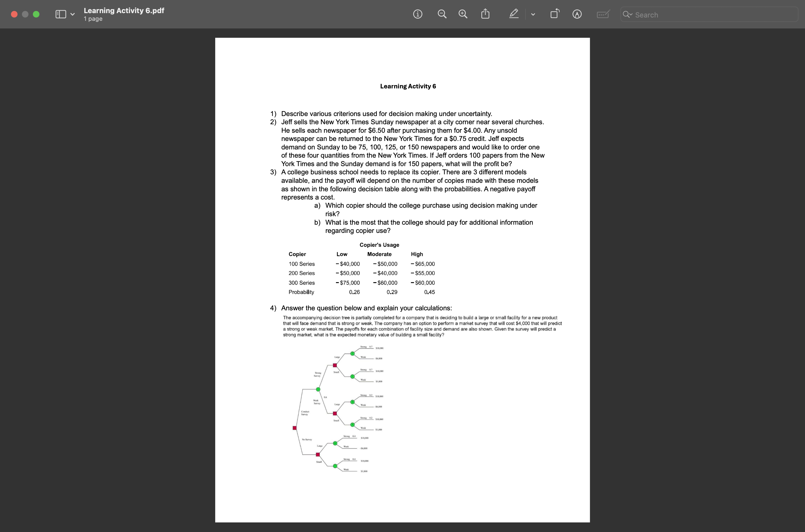Expand the highlight color options chevron
This screenshot has width=805, height=532.
click(x=533, y=14)
